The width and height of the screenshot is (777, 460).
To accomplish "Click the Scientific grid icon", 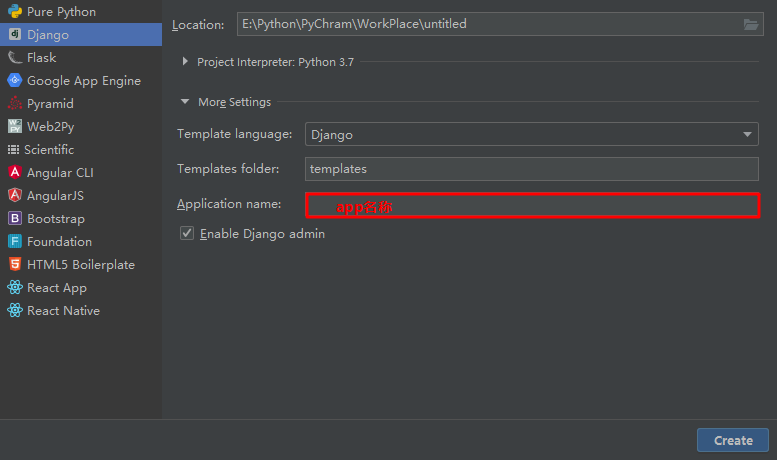I will (13, 149).
